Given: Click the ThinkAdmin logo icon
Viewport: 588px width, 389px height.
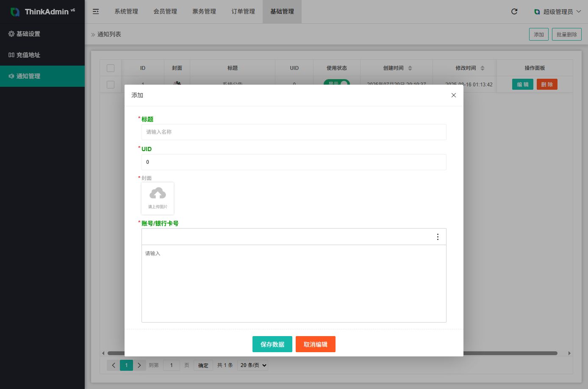Looking at the screenshot, I should point(15,12).
